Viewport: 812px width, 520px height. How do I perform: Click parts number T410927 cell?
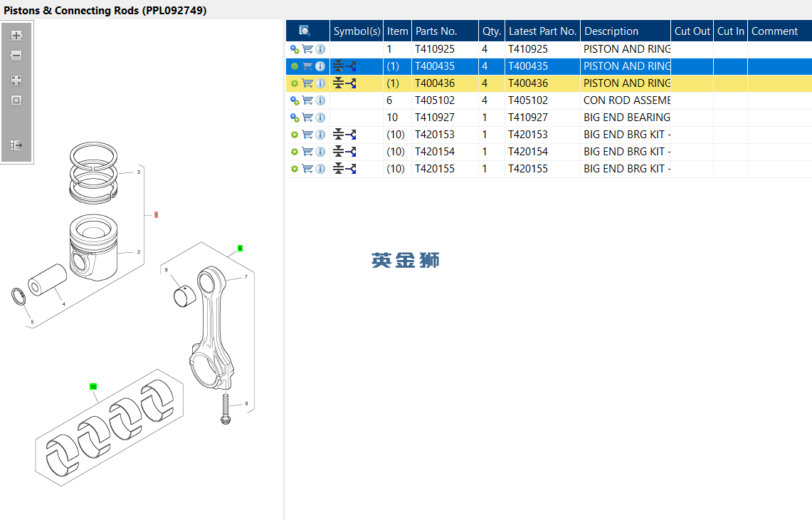tap(445, 118)
